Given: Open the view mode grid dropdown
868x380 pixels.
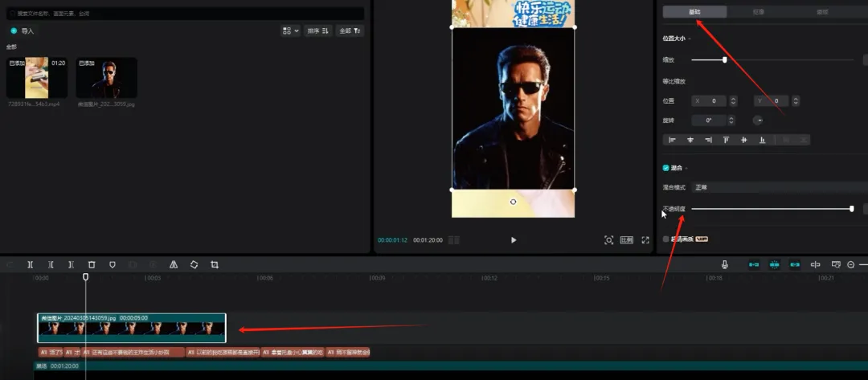Looking at the screenshot, I should [x=290, y=31].
